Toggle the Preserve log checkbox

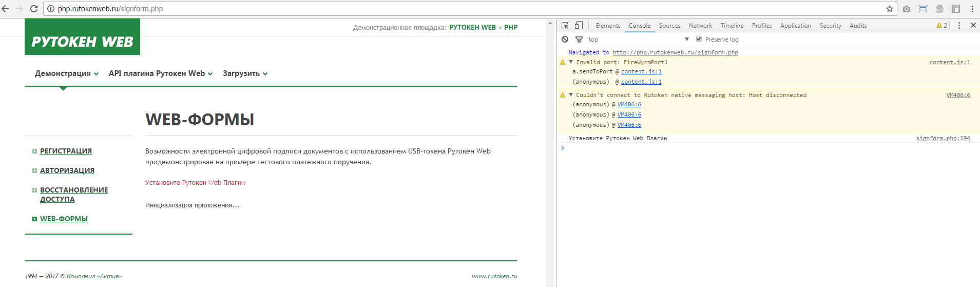[x=699, y=39]
